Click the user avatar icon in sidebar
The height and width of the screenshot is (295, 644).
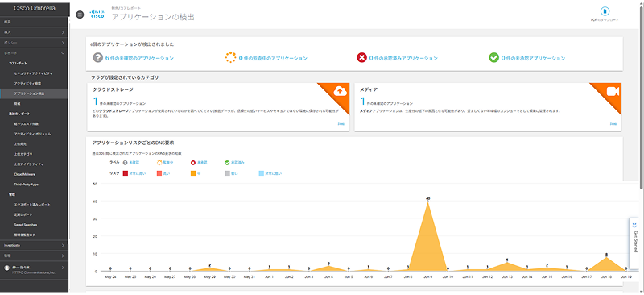(6, 268)
